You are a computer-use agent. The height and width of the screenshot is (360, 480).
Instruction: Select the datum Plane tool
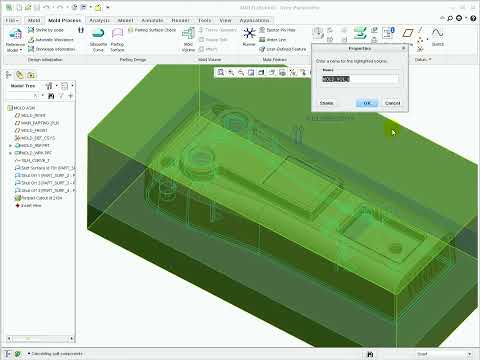tap(407, 33)
